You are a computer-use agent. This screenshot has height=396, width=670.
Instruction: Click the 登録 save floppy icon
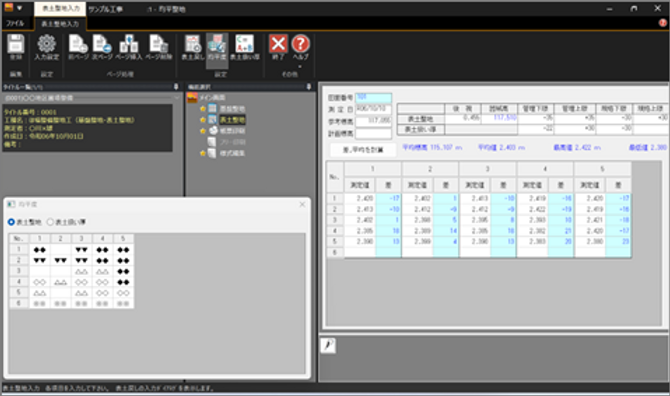[16, 44]
